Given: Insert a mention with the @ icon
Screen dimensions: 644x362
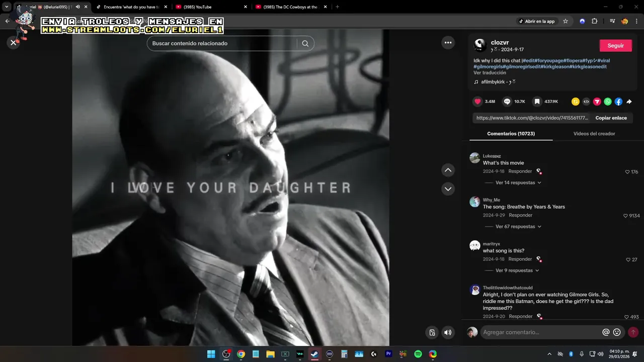Looking at the screenshot, I should 606,332.
